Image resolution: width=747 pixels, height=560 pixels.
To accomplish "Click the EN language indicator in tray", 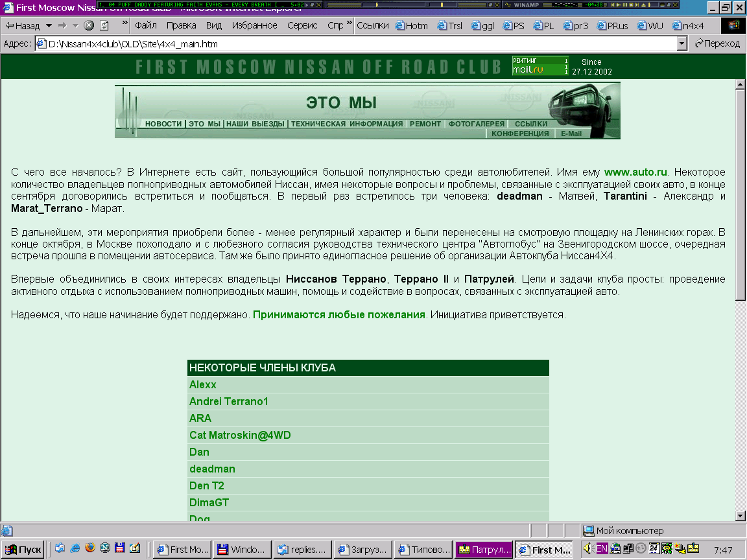I will click(602, 548).
